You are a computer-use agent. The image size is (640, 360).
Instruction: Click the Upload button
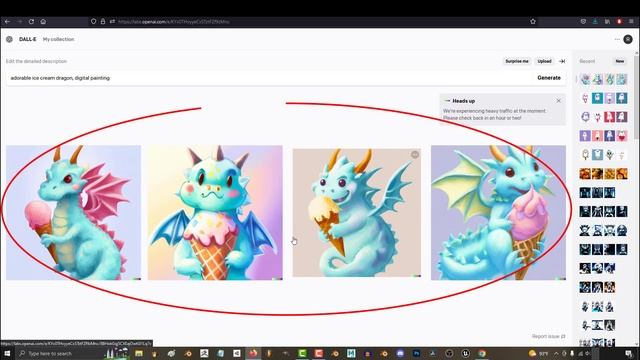[x=544, y=61]
